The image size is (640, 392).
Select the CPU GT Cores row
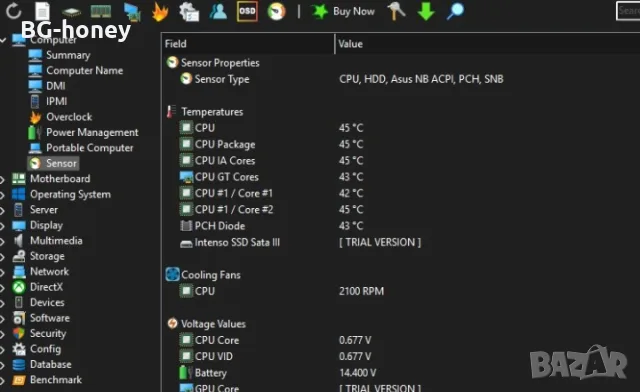tap(401, 177)
